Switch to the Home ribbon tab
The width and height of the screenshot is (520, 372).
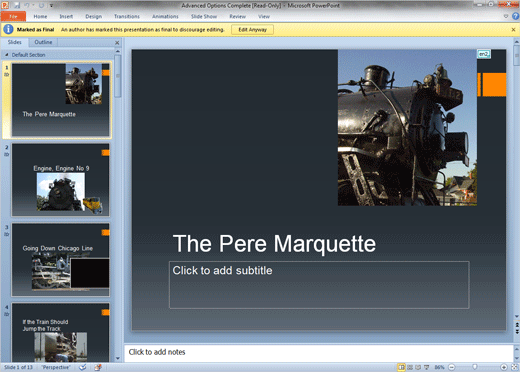pyautogui.click(x=40, y=16)
